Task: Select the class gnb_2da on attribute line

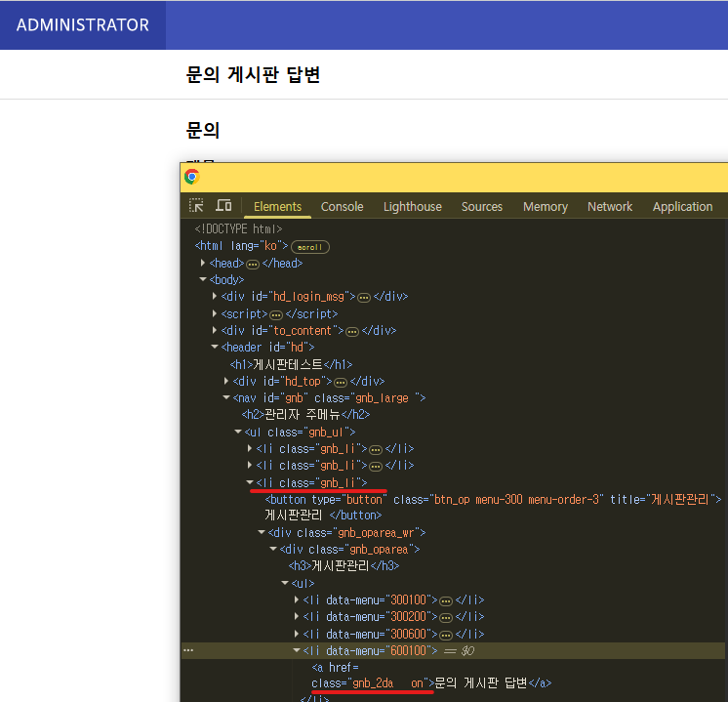Action: pyautogui.click(x=373, y=683)
